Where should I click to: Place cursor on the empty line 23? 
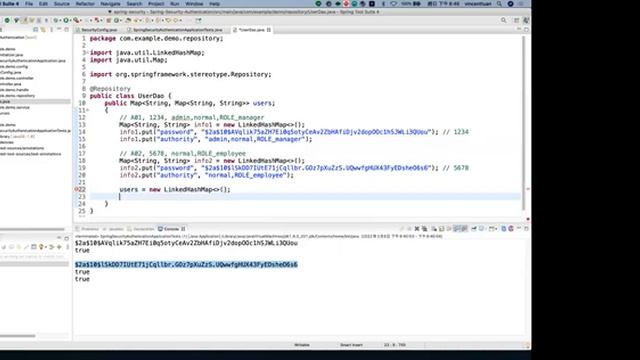305,197
